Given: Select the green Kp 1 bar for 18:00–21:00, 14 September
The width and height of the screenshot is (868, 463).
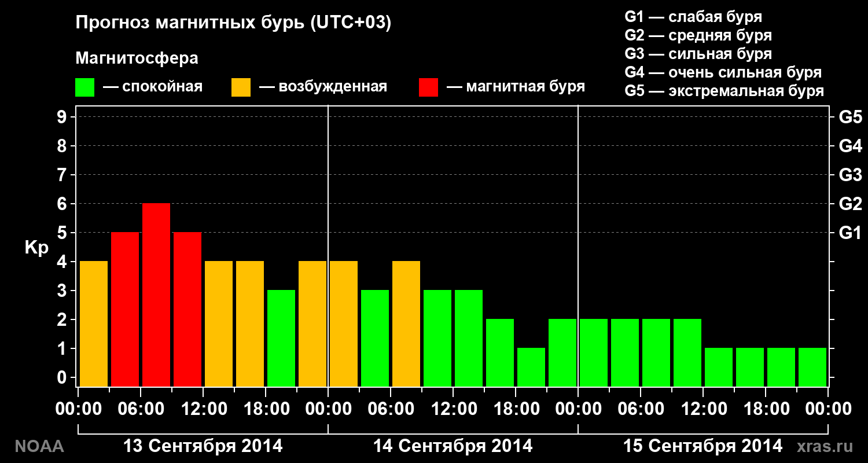Looking at the screenshot, I should (531, 367).
